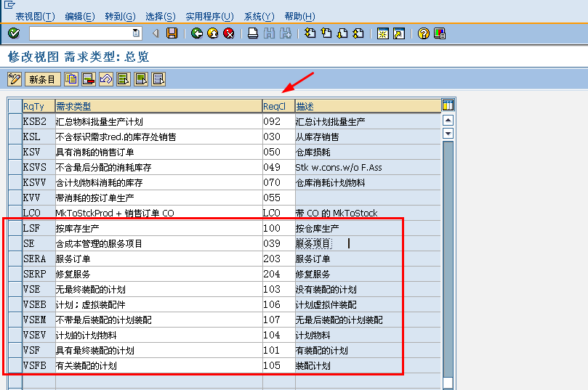The width and height of the screenshot is (588, 390).
Task: Open the 系统(Y) menu
Action: click(259, 17)
